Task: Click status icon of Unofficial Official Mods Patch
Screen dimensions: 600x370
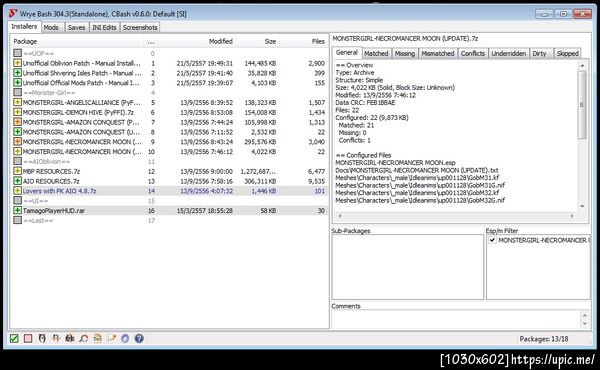Action: [17, 83]
